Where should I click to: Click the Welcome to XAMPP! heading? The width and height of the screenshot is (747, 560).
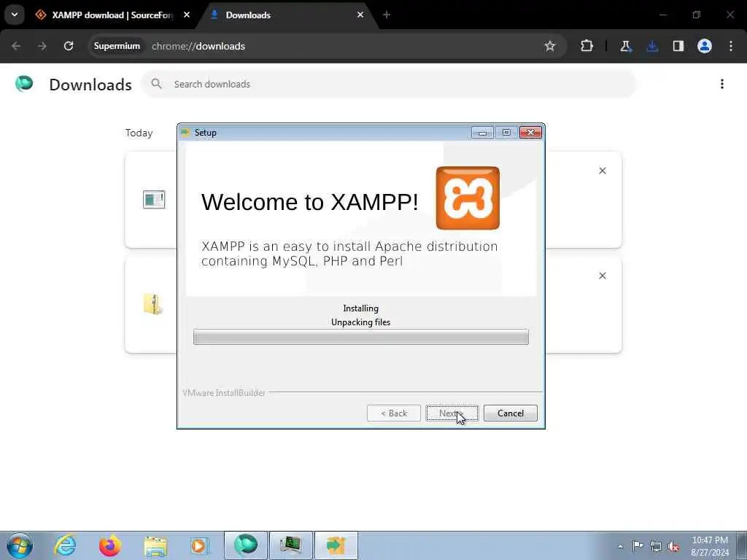click(x=309, y=202)
